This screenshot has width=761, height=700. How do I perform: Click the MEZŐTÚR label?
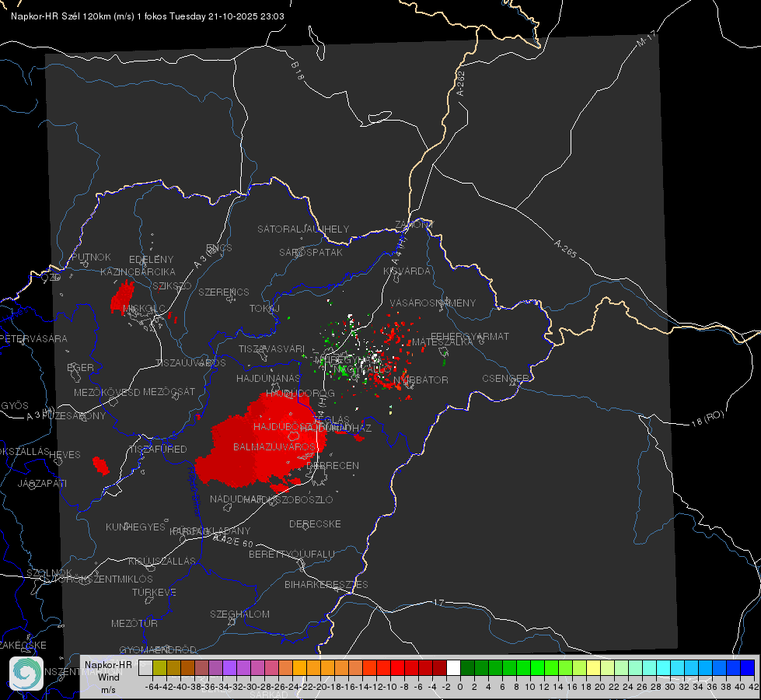134,623
